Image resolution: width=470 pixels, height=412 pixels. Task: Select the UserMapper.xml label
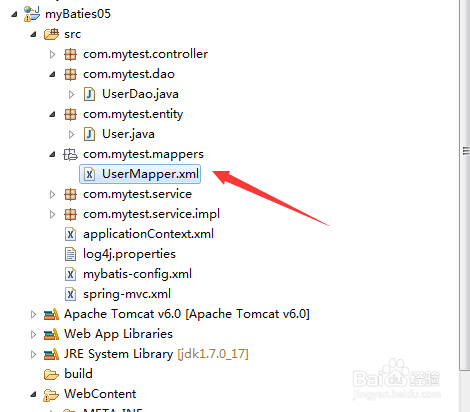click(150, 174)
